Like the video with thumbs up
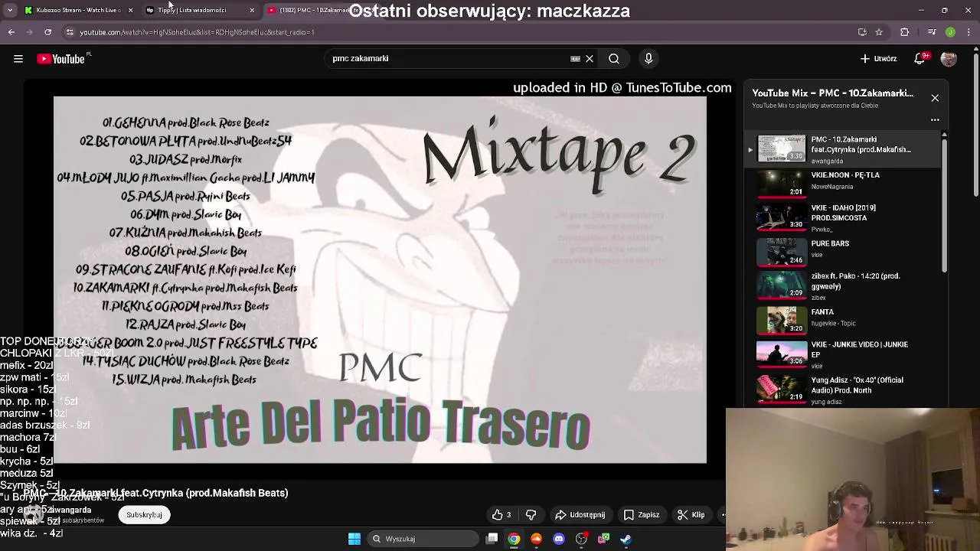 [502, 515]
